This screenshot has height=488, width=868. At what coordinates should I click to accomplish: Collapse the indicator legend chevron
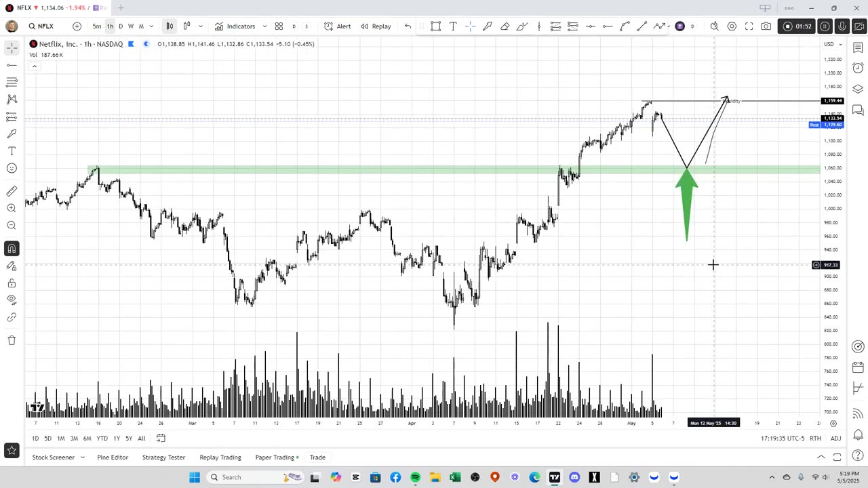(35, 66)
